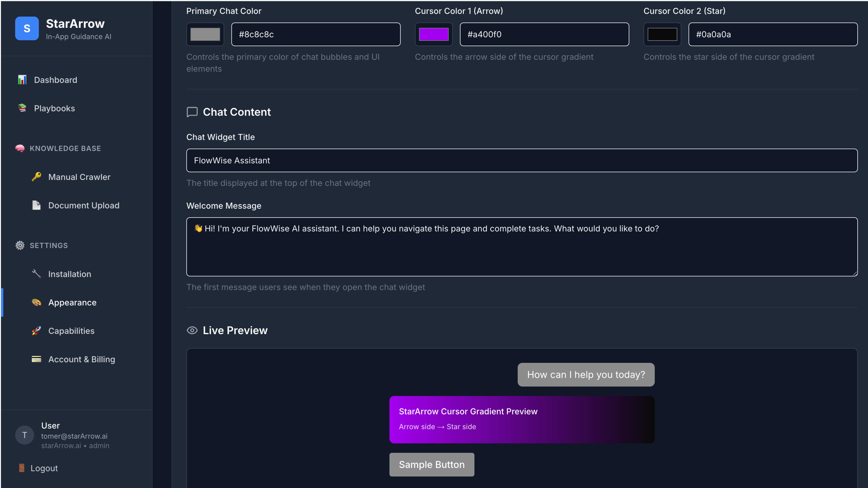This screenshot has width=868, height=488.
Task: Click Logout at the bottom
Action: coord(44,468)
